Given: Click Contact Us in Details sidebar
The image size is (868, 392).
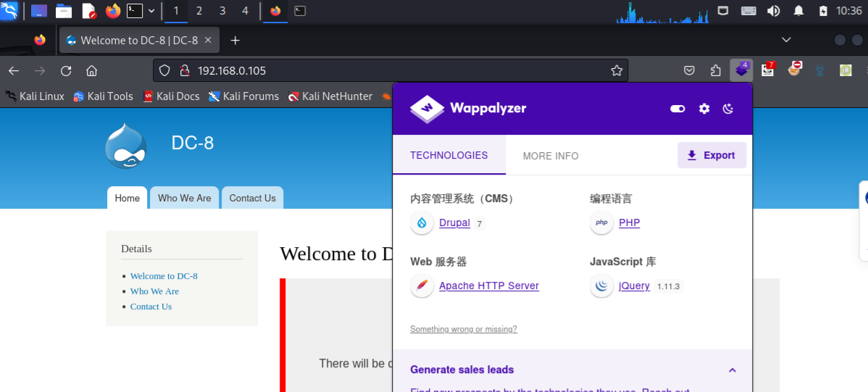Looking at the screenshot, I should [x=151, y=306].
